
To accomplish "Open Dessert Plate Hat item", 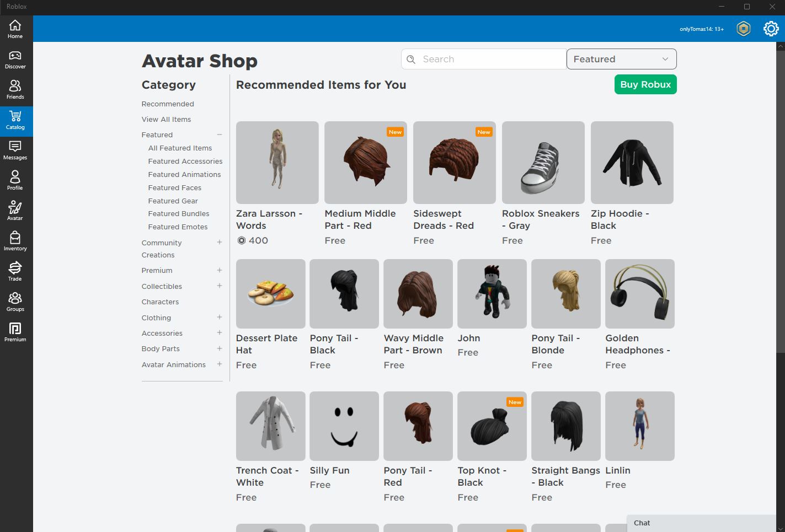I will (x=271, y=314).
